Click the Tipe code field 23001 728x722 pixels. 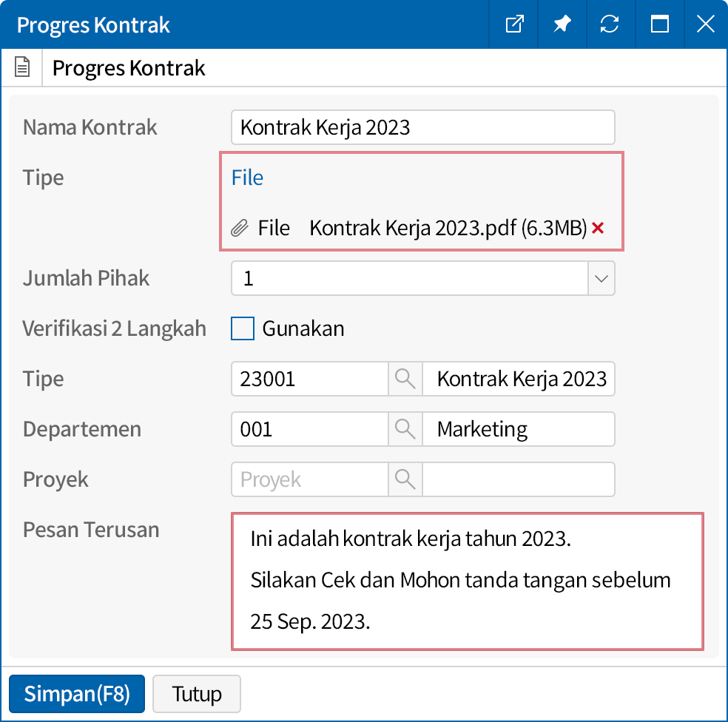(x=309, y=379)
